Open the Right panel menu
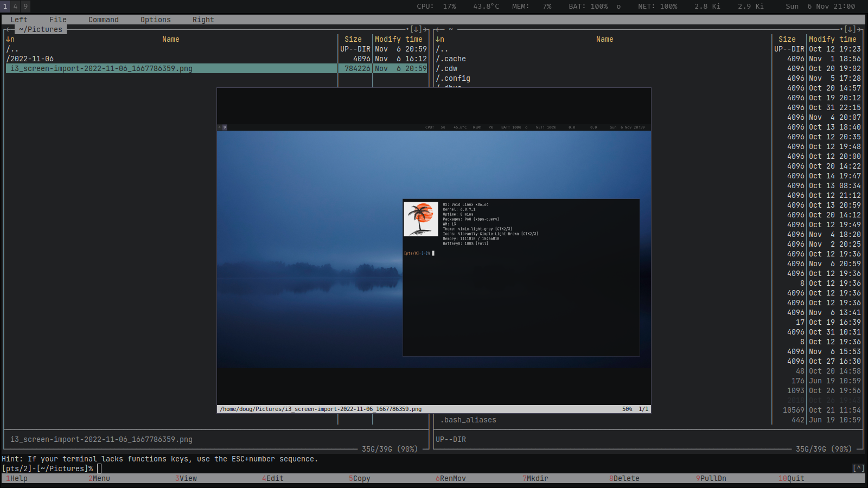The width and height of the screenshot is (868, 488). click(203, 20)
